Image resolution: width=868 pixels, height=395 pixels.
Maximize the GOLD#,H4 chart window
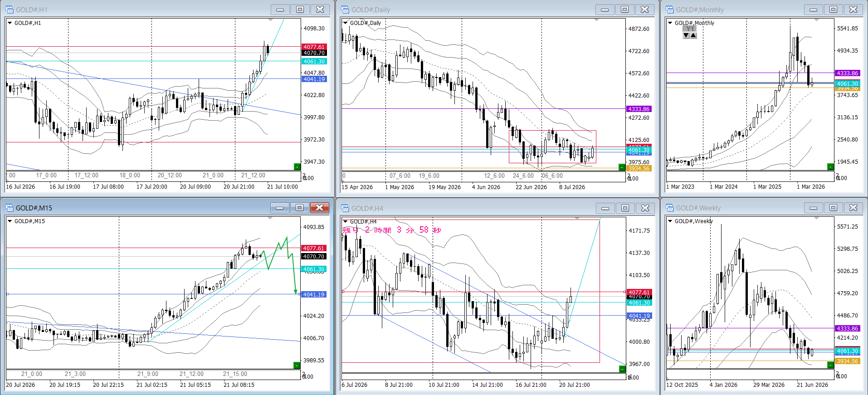[625, 208]
